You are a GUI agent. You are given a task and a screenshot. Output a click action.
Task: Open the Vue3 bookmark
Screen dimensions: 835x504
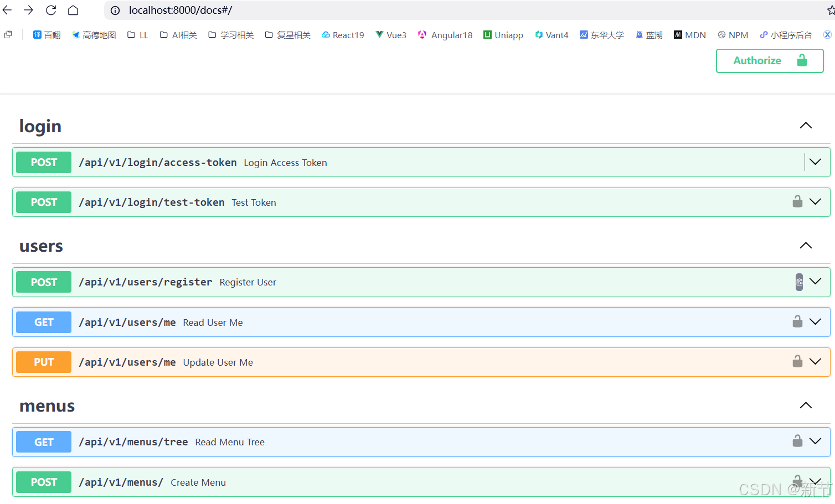pos(391,35)
